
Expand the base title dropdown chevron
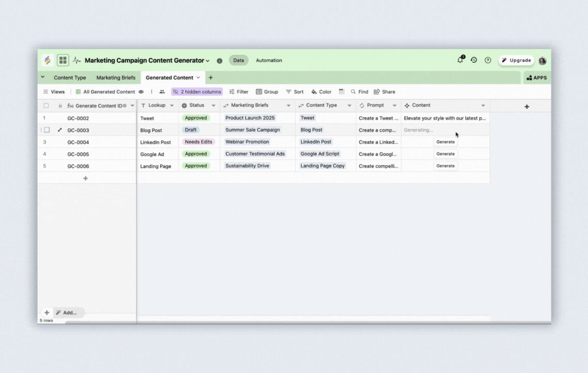click(x=208, y=61)
